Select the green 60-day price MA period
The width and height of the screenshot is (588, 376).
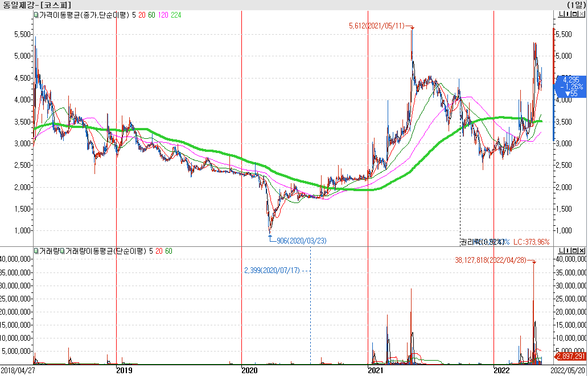tap(151, 15)
